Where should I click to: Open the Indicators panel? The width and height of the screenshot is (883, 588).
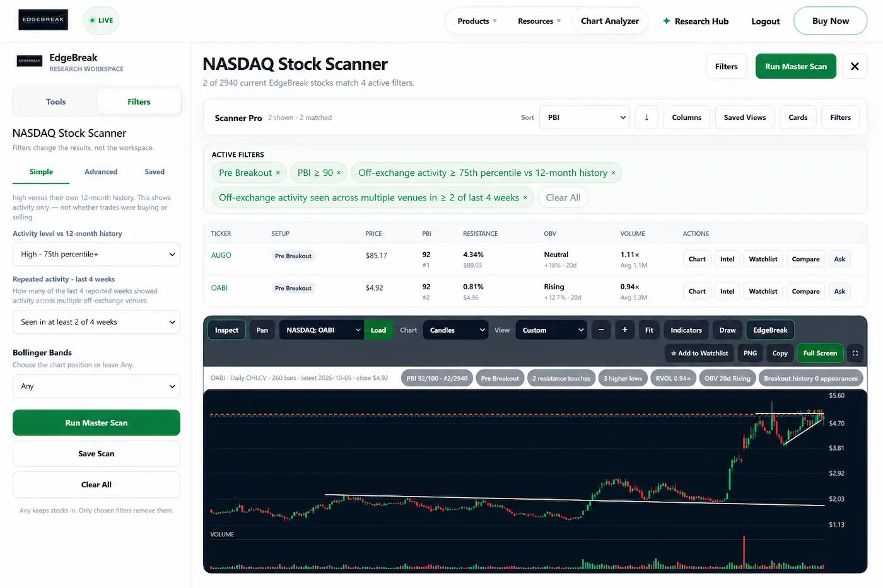click(686, 330)
